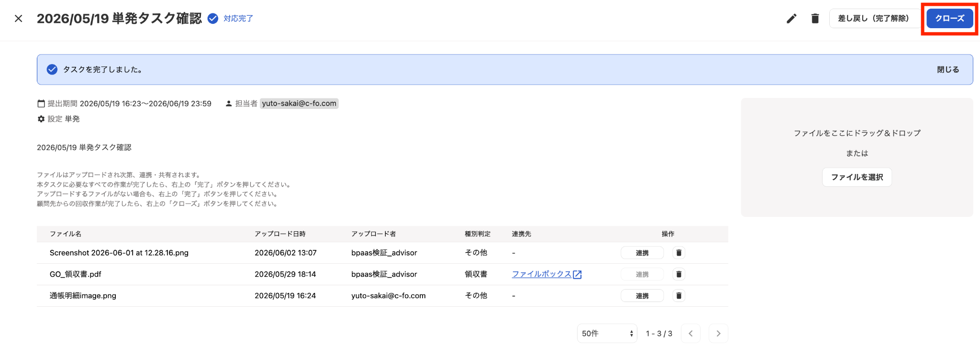Viewport: 980px width, 356px height.
Task: Click the 1 - 3 / 3 pagination count
Action: pyautogui.click(x=659, y=334)
